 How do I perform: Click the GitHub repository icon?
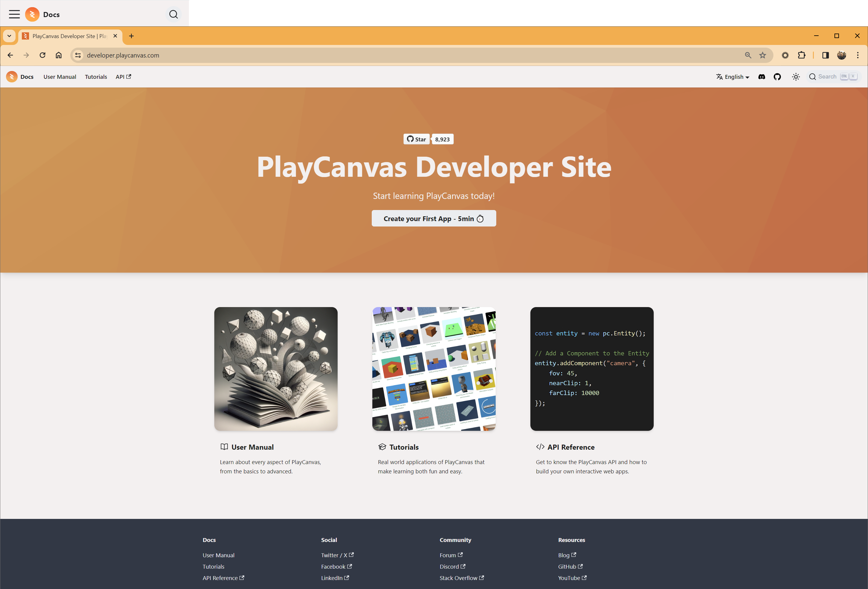coord(777,77)
